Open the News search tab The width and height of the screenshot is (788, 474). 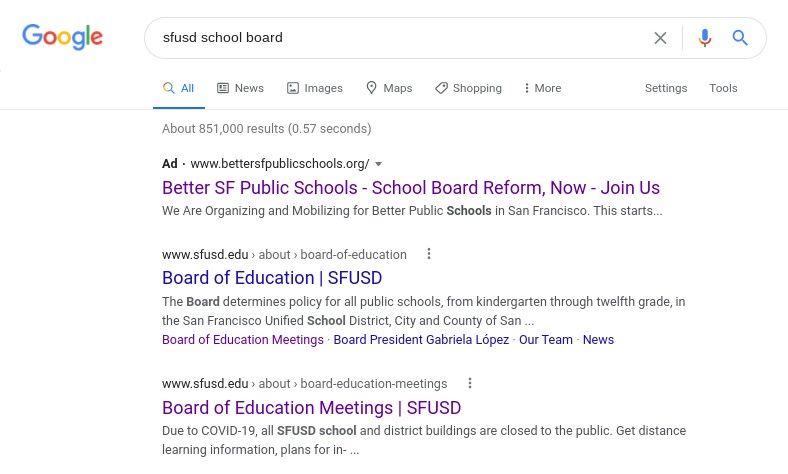tap(240, 88)
